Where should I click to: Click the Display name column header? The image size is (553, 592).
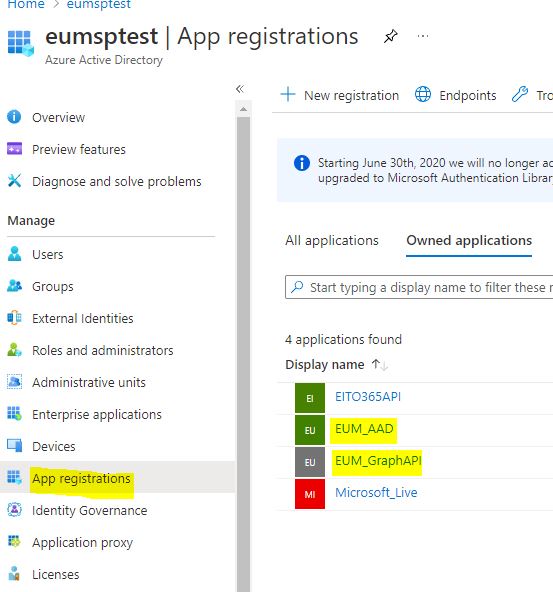325,365
